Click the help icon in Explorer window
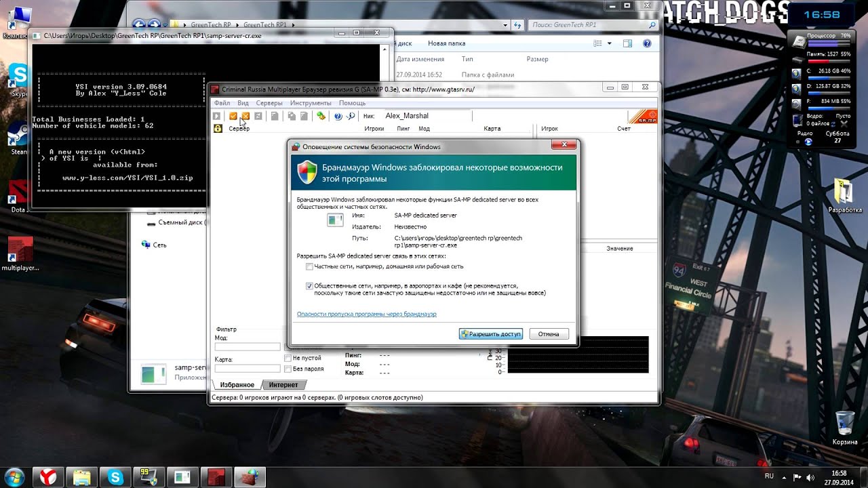The width and height of the screenshot is (868, 488). pyautogui.click(x=647, y=43)
